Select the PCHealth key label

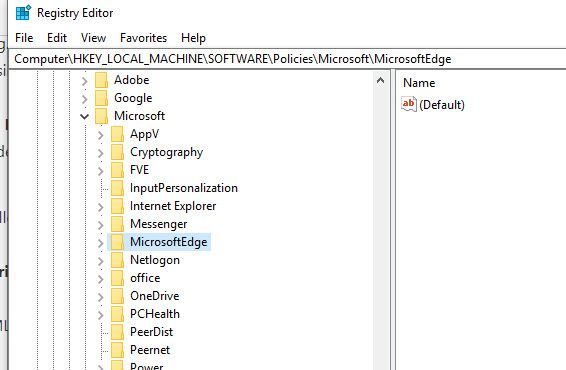pos(155,314)
